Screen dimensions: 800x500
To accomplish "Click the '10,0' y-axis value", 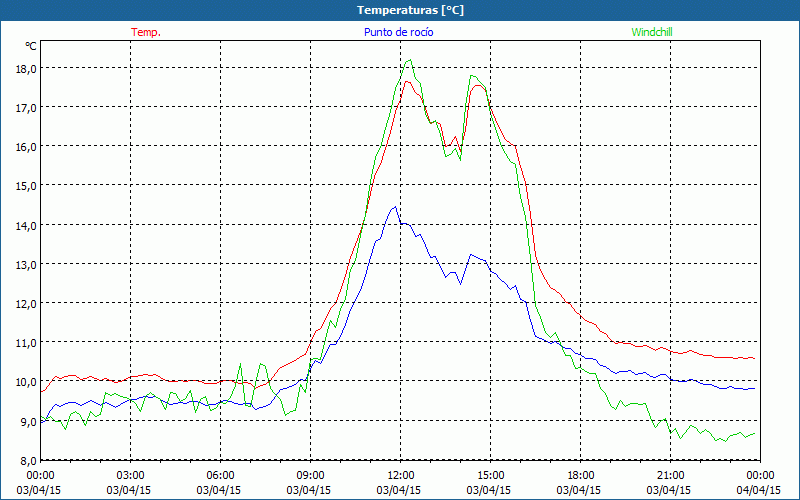I will [26, 382].
